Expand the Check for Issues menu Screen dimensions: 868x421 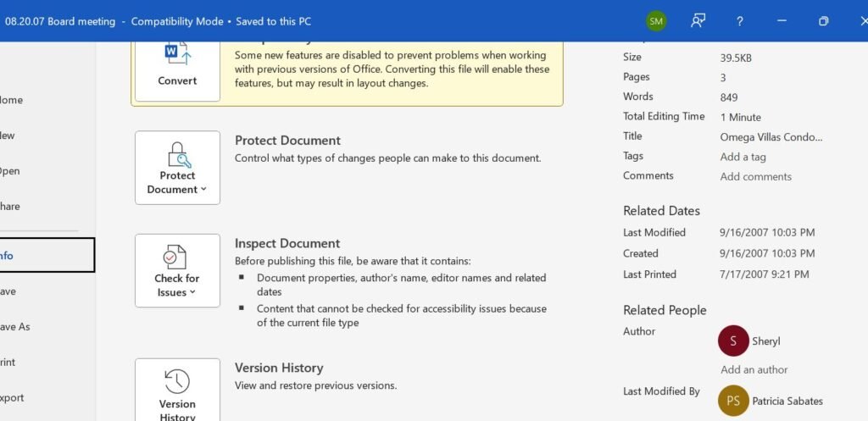point(177,270)
